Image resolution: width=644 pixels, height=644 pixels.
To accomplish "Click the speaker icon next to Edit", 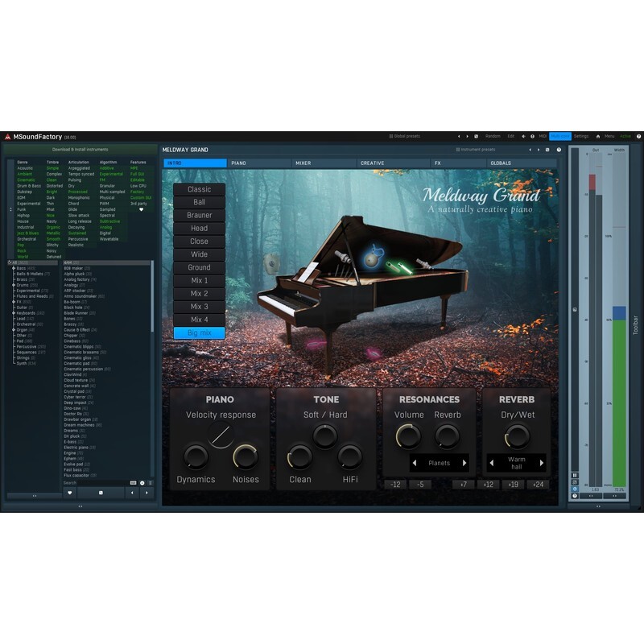I will click(523, 136).
